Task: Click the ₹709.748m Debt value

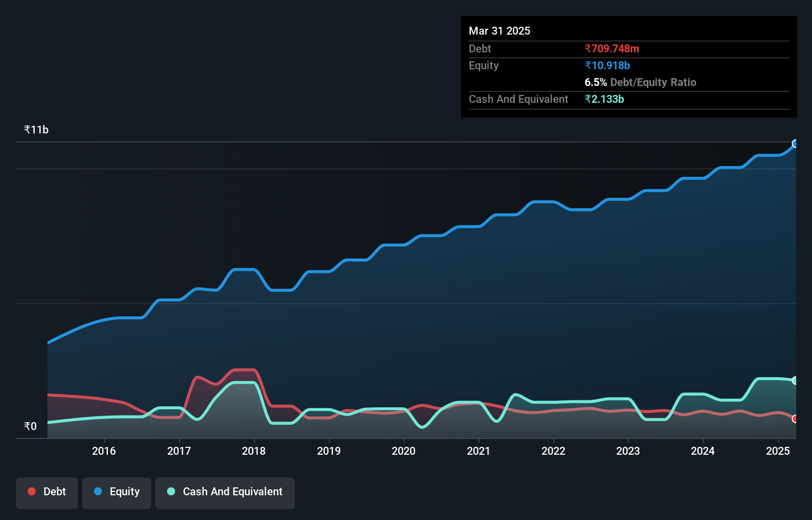Action: 612,48
